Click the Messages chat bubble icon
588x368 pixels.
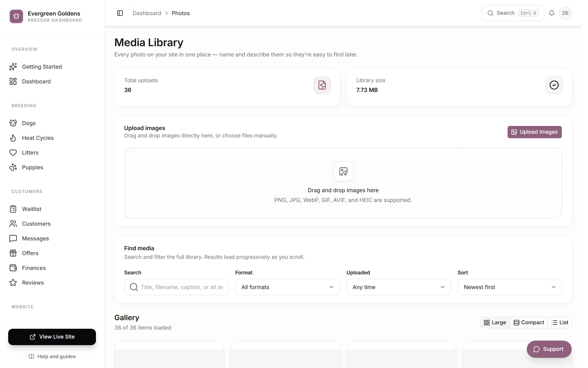point(13,239)
